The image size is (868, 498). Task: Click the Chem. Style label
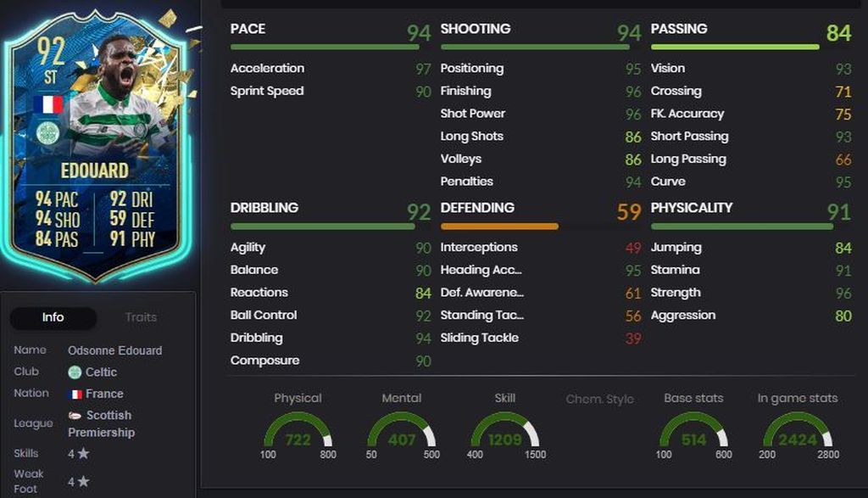point(599,400)
